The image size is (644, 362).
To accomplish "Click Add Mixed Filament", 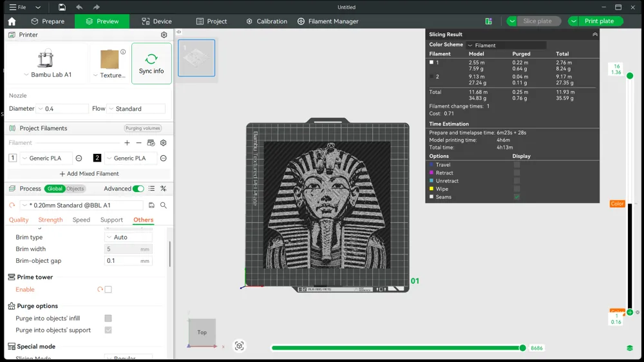I will [x=89, y=174].
